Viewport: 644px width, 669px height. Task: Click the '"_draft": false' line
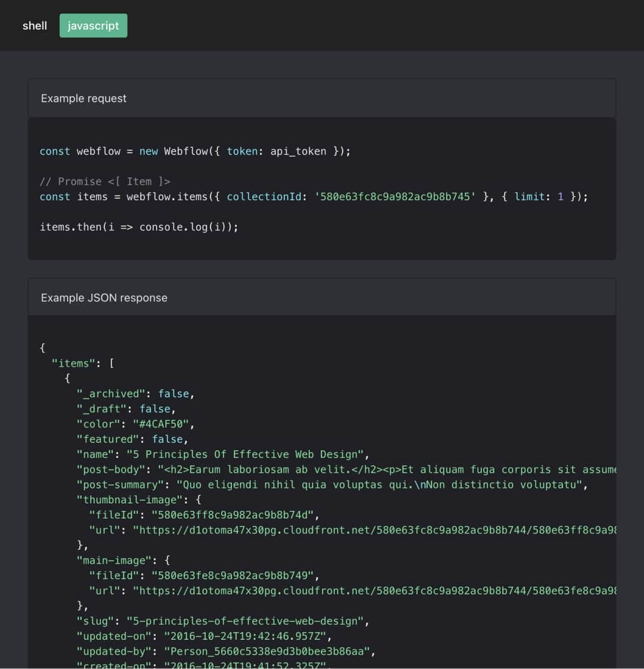click(x=126, y=409)
